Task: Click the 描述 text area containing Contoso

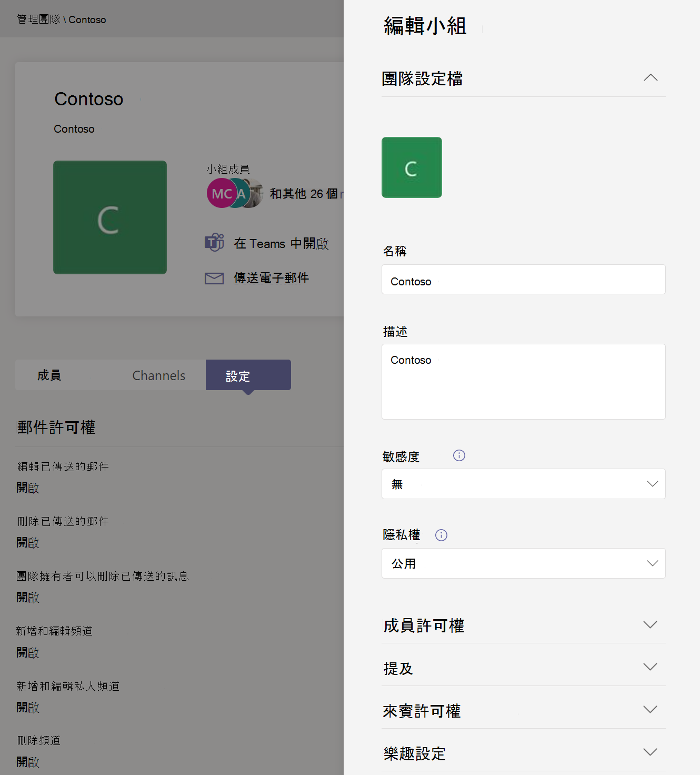Action: pyautogui.click(x=524, y=382)
